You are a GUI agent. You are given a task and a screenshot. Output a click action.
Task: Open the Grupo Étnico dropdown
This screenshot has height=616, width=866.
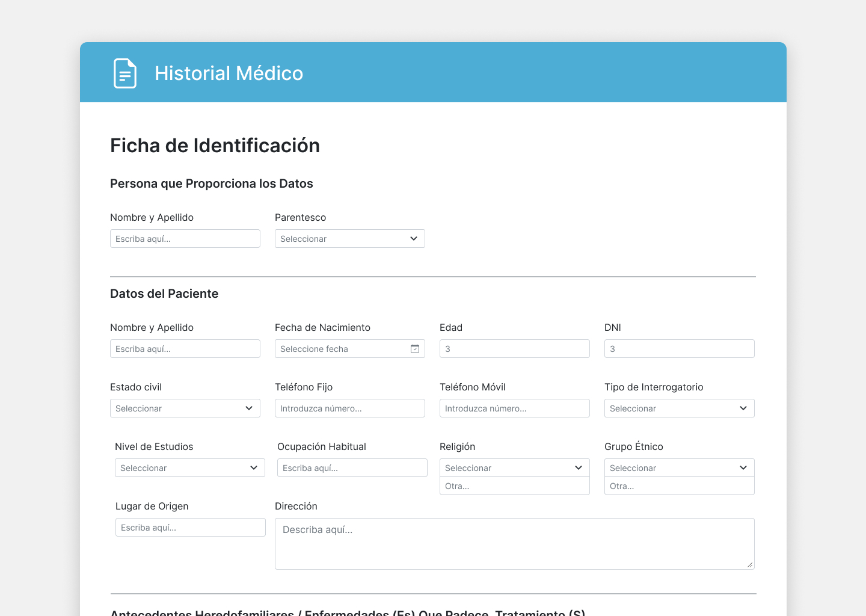pyautogui.click(x=679, y=468)
